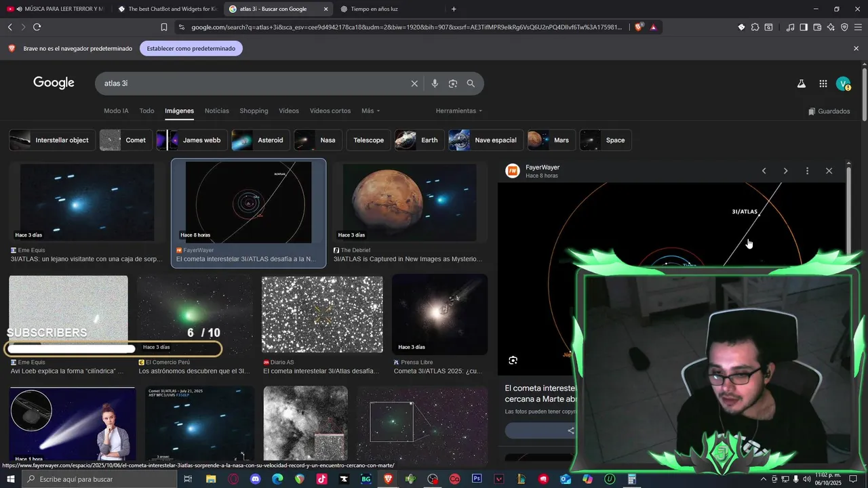Filter images by Telescope chip
Screen dimensions: 868x488
click(368, 140)
